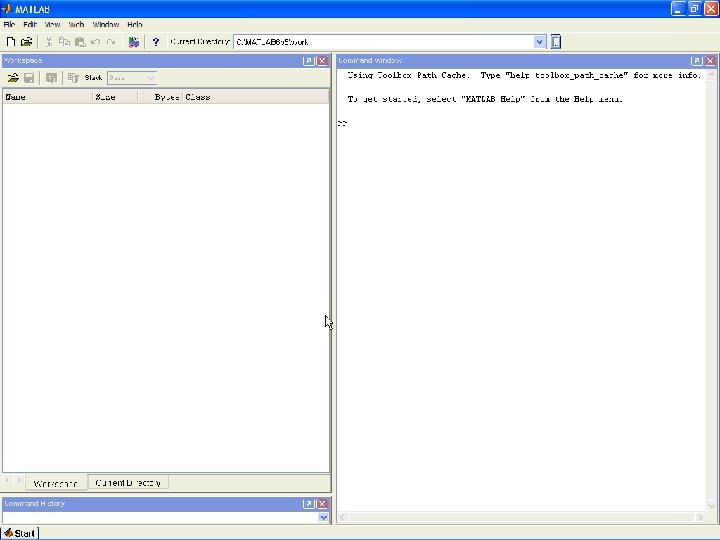Switch to the Workspace tab
Viewport: 720px width, 540px height.
coord(56,483)
